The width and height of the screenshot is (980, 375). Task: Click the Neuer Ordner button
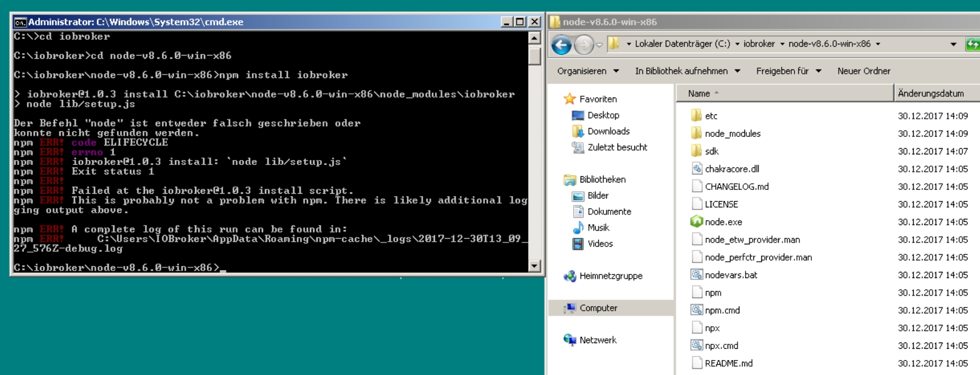(x=864, y=71)
